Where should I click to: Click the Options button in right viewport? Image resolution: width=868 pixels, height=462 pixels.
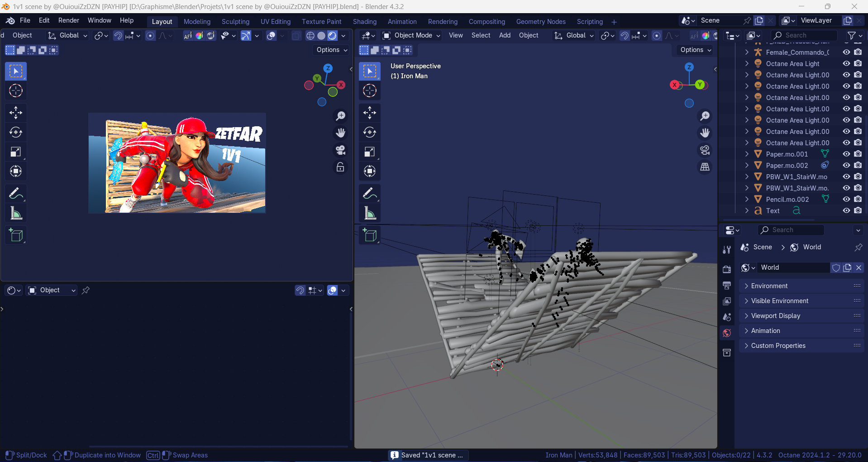pos(696,50)
